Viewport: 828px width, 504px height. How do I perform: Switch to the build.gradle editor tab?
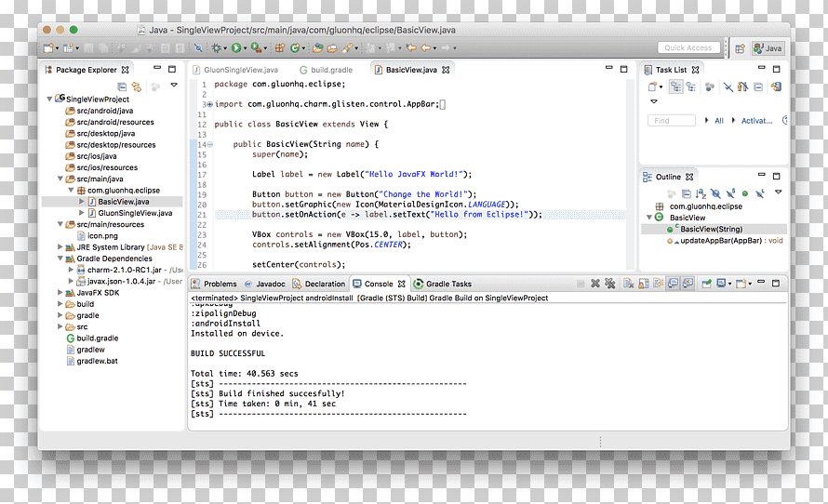tap(327, 70)
